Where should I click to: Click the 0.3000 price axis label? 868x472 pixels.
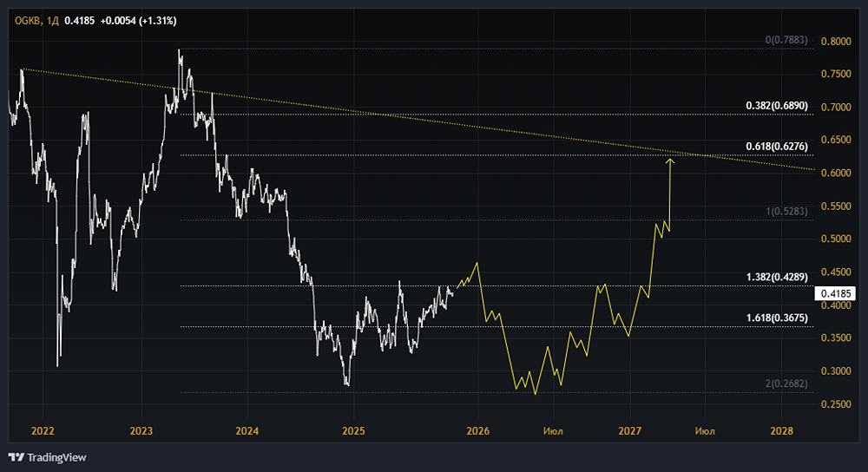click(836, 371)
